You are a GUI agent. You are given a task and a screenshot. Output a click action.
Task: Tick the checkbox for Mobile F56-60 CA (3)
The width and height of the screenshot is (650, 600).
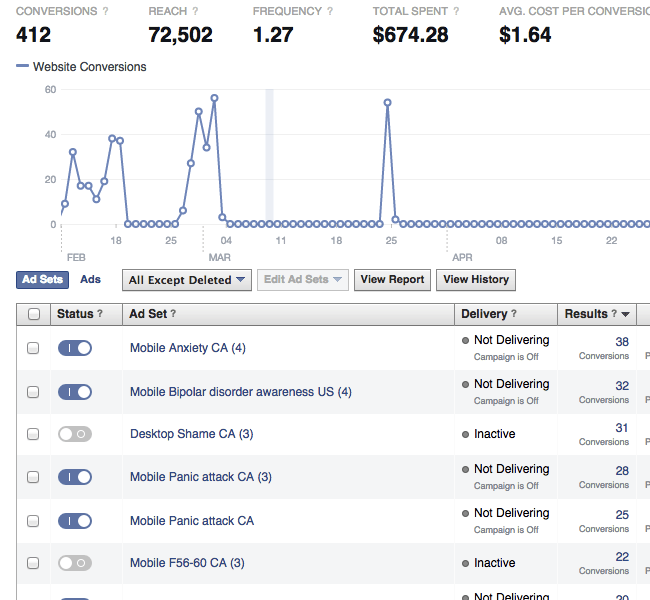click(x=33, y=563)
